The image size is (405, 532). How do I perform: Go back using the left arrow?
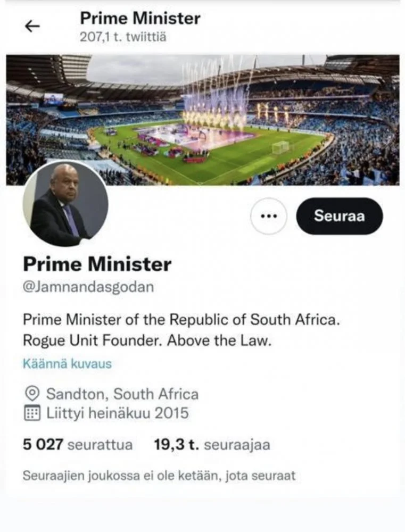pyautogui.click(x=32, y=27)
